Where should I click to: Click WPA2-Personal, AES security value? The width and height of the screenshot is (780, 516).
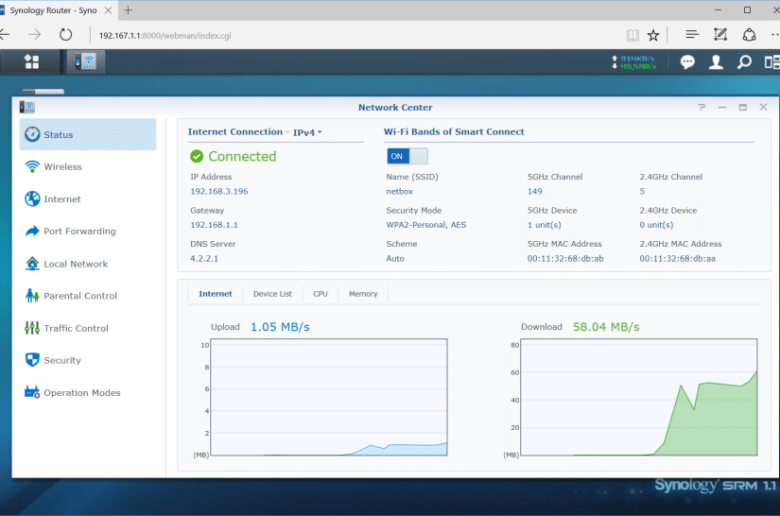(x=426, y=225)
